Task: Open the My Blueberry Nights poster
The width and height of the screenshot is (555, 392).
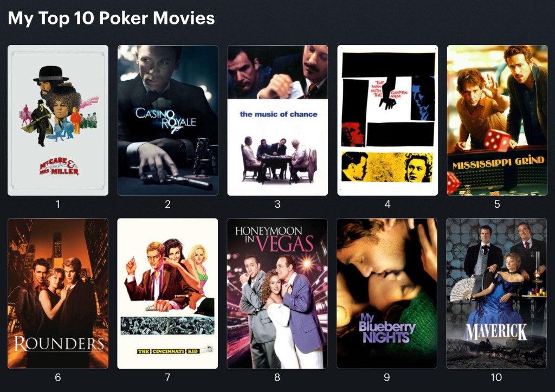Action: 387,293
